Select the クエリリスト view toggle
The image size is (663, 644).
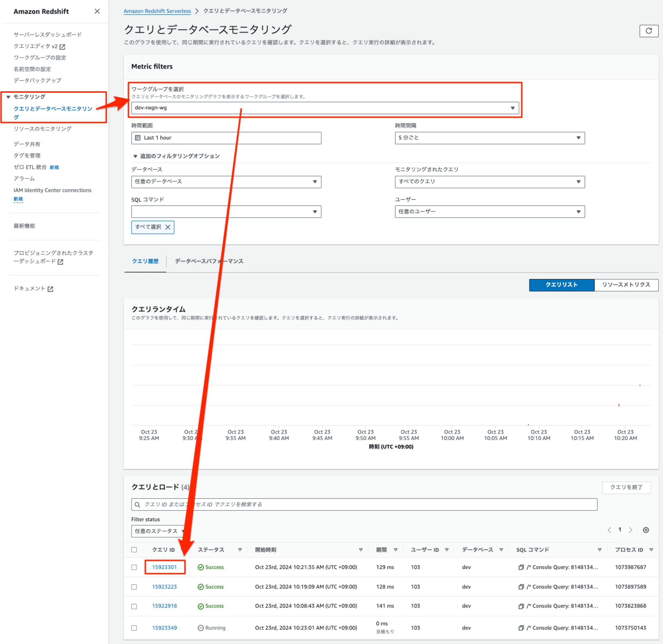point(562,285)
